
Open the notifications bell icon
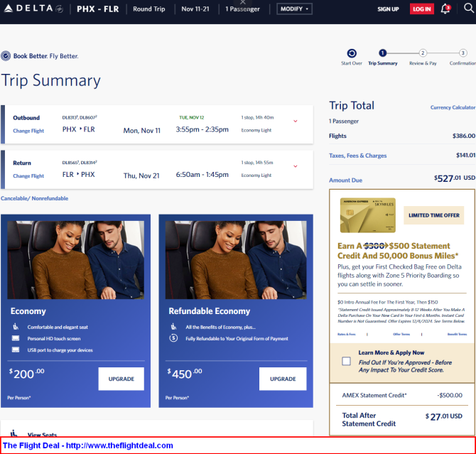[x=445, y=9]
